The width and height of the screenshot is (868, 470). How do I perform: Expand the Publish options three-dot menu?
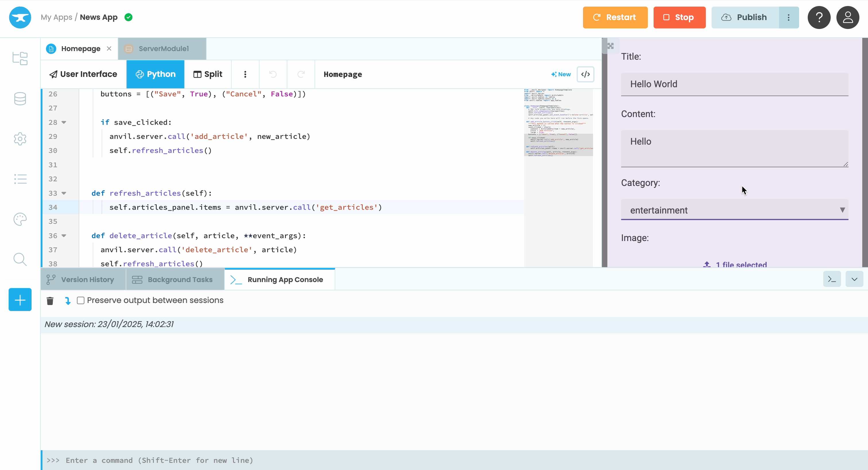(x=788, y=17)
